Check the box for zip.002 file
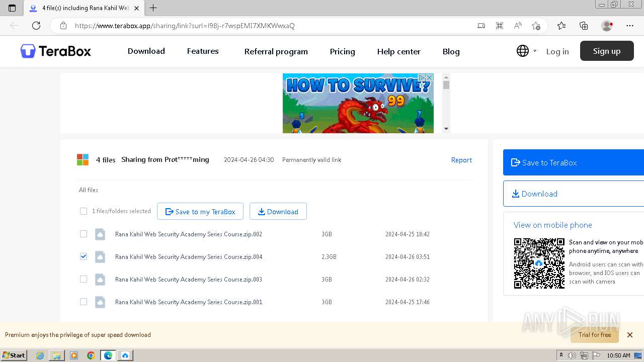Screen dimensions: 644x362 click(x=84, y=234)
